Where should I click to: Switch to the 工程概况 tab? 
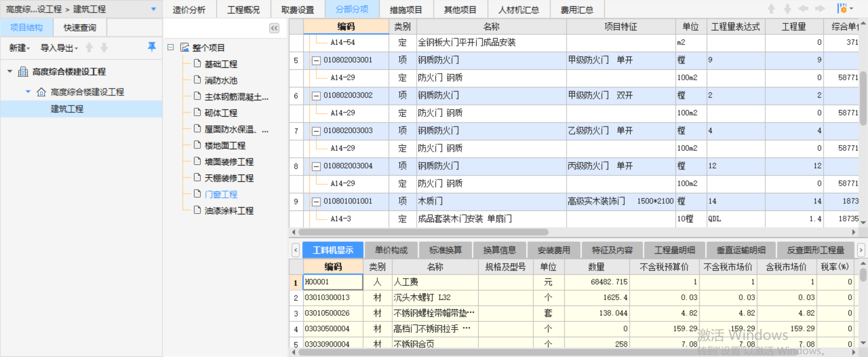click(243, 10)
